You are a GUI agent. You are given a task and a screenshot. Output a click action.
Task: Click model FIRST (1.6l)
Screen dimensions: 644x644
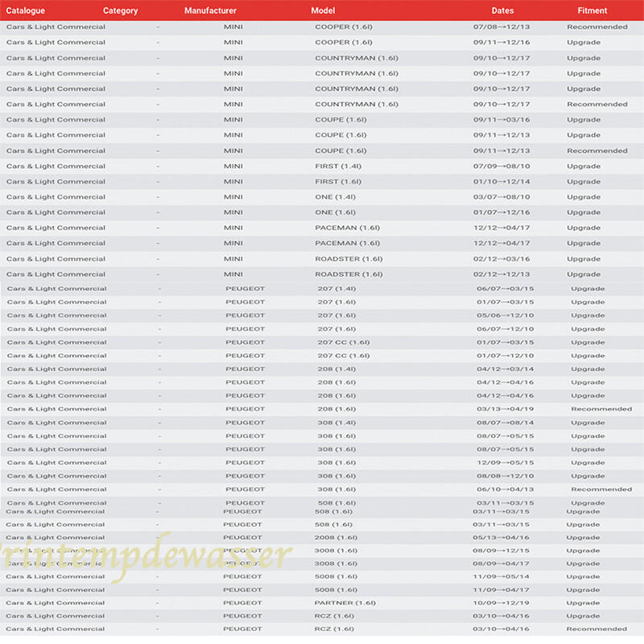pyautogui.click(x=338, y=182)
